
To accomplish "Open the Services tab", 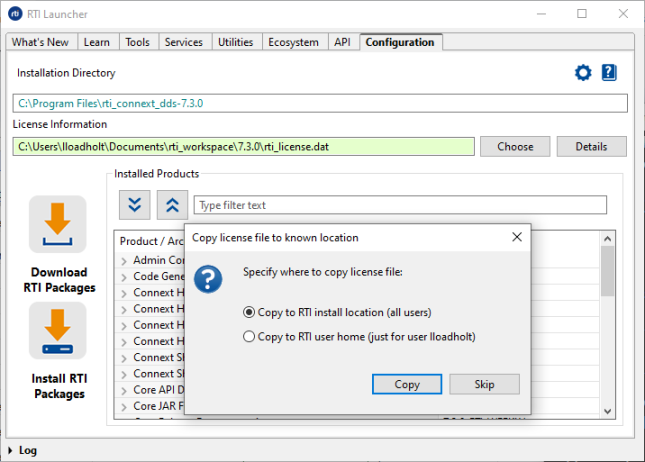I will pyautogui.click(x=183, y=42).
